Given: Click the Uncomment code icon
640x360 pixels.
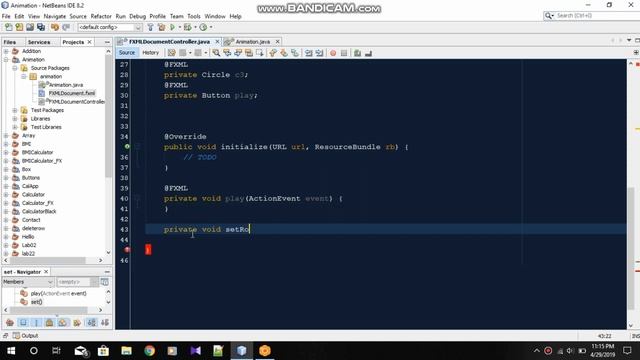Looking at the screenshot, I should 369,53.
